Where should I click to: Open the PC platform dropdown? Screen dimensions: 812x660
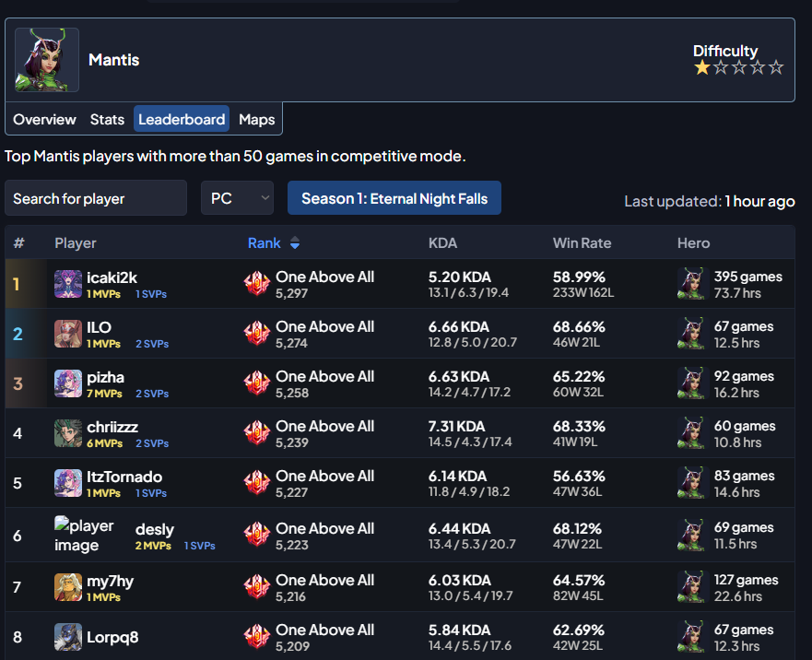point(237,198)
